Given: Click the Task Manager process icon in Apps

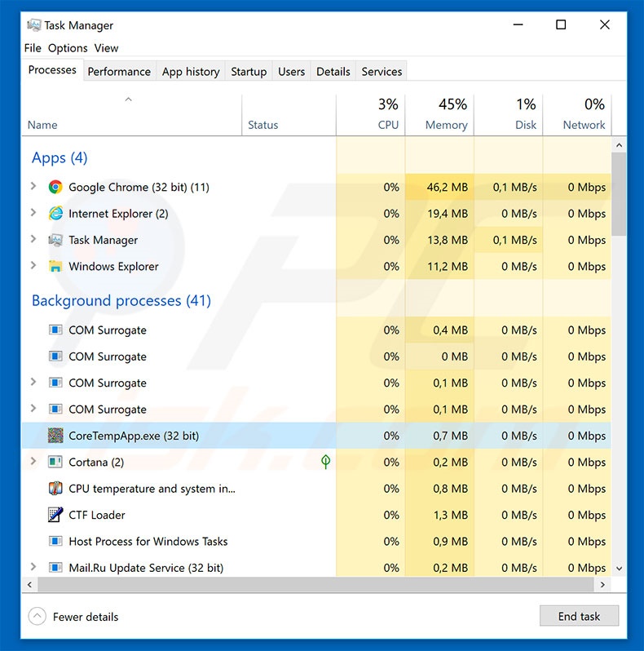Looking at the screenshot, I should [55, 240].
